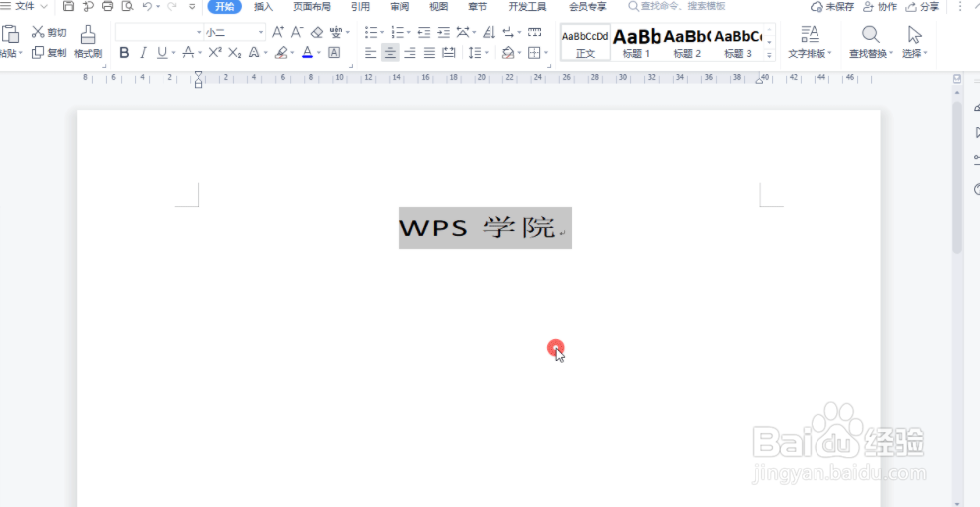
Task: Click the Cut (剪切) scissors button
Action: click(x=49, y=32)
